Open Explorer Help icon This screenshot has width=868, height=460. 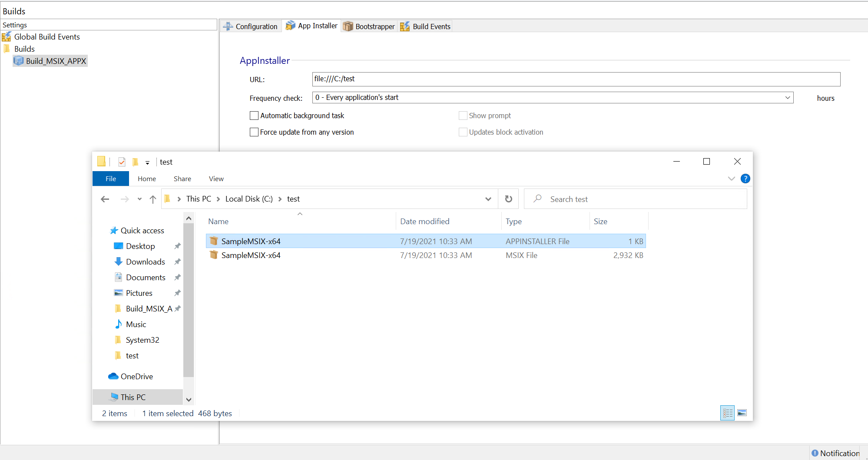click(745, 179)
